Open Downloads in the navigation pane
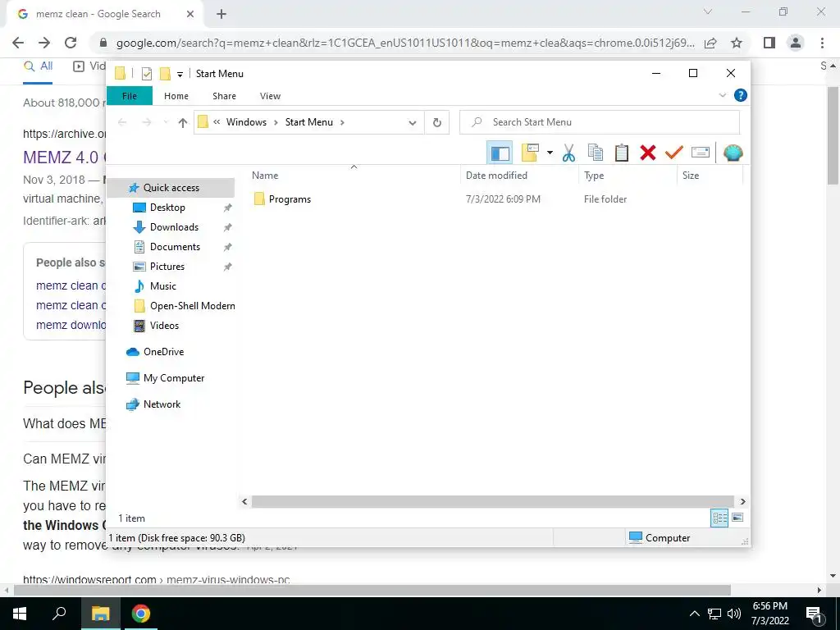Viewport: 840px width, 630px height. point(174,227)
